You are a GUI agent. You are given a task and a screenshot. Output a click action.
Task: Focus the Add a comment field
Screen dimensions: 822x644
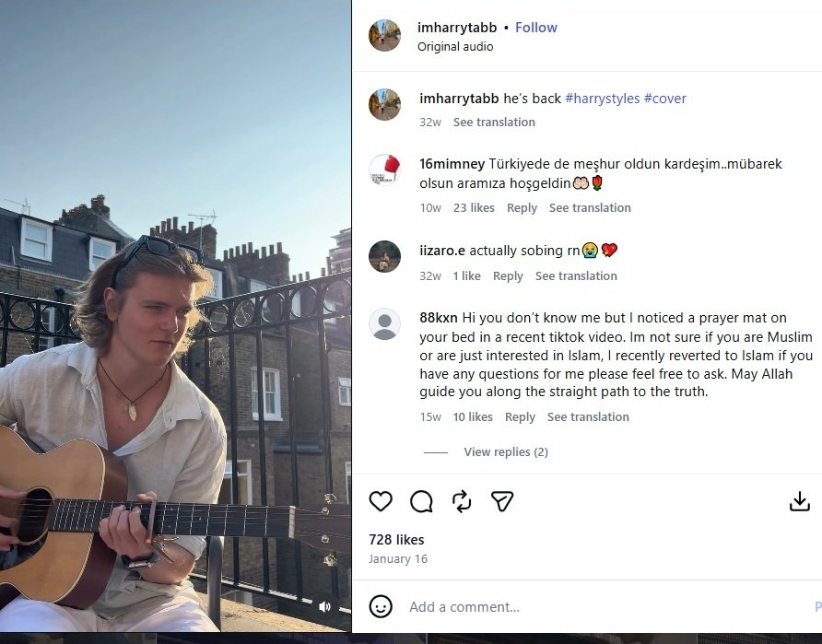tap(608, 607)
